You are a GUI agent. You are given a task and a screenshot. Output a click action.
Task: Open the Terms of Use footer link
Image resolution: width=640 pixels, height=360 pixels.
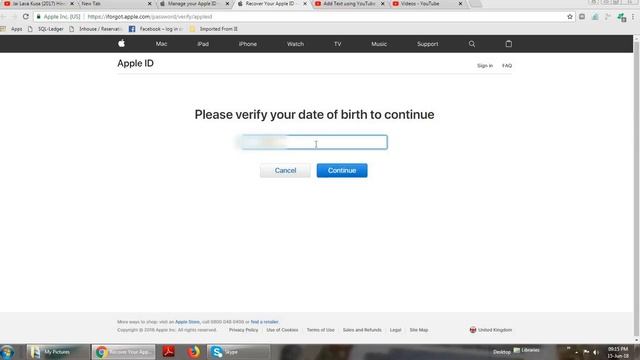click(320, 330)
